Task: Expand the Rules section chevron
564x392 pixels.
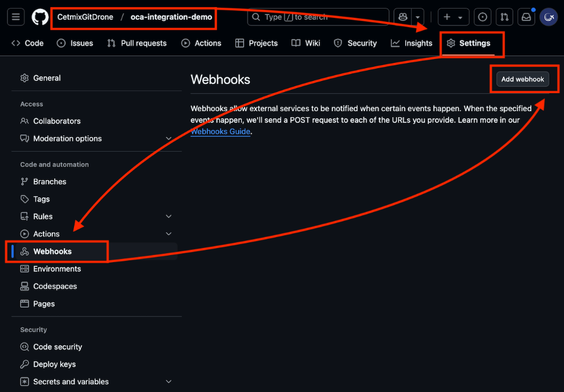Action: (x=169, y=216)
